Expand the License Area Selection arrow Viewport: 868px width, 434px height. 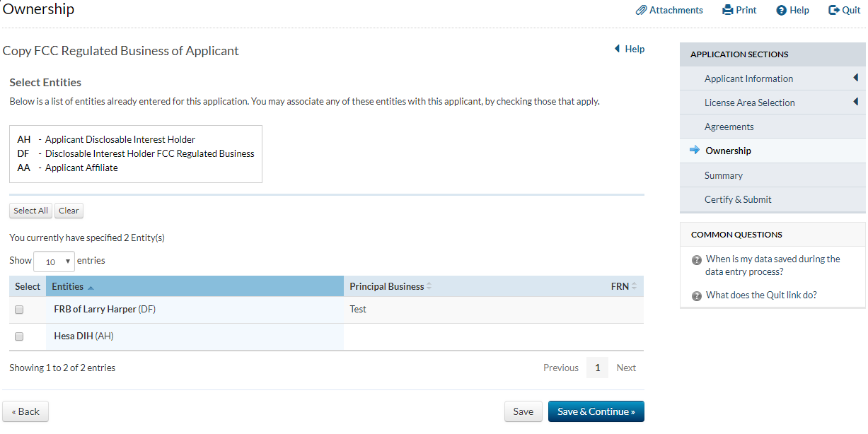coord(855,102)
